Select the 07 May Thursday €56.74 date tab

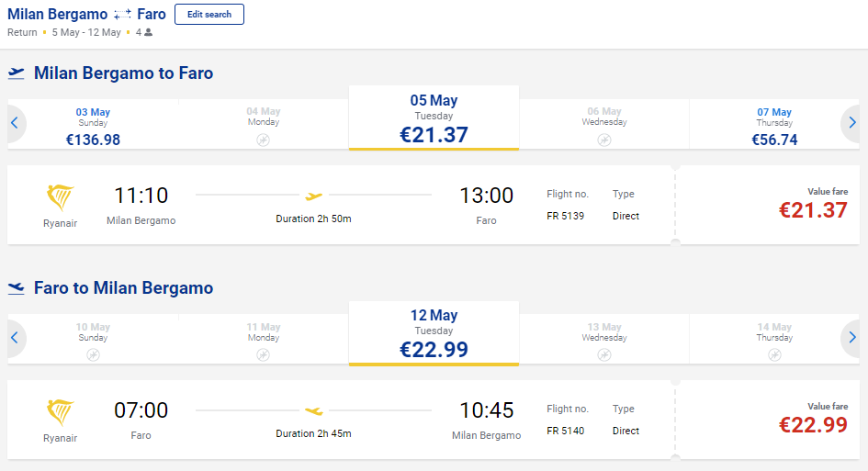(774, 126)
